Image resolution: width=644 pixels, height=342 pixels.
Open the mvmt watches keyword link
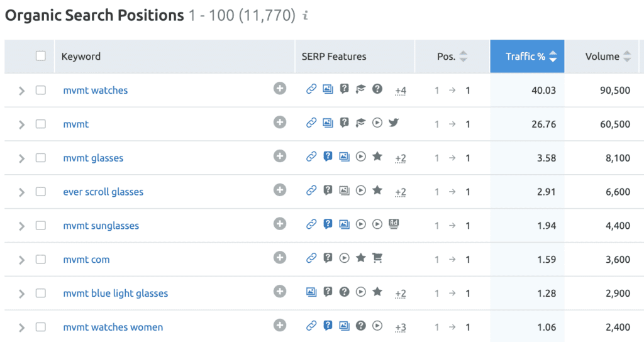tap(96, 91)
